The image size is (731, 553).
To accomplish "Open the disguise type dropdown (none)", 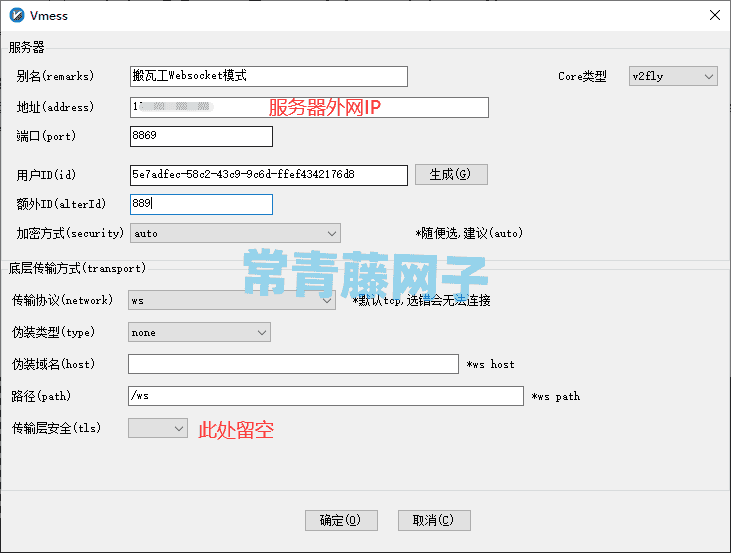I will click(x=200, y=332).
